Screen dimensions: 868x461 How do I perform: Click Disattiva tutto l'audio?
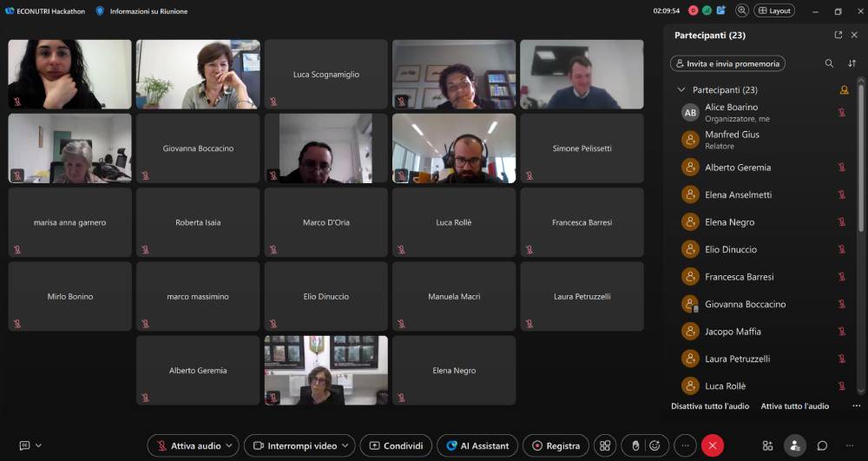[x=709, y=406]
